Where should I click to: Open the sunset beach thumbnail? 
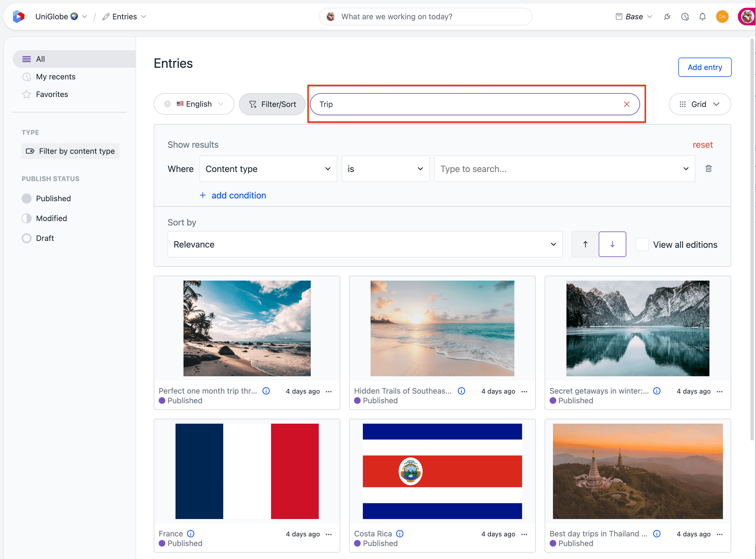[442, 328]
